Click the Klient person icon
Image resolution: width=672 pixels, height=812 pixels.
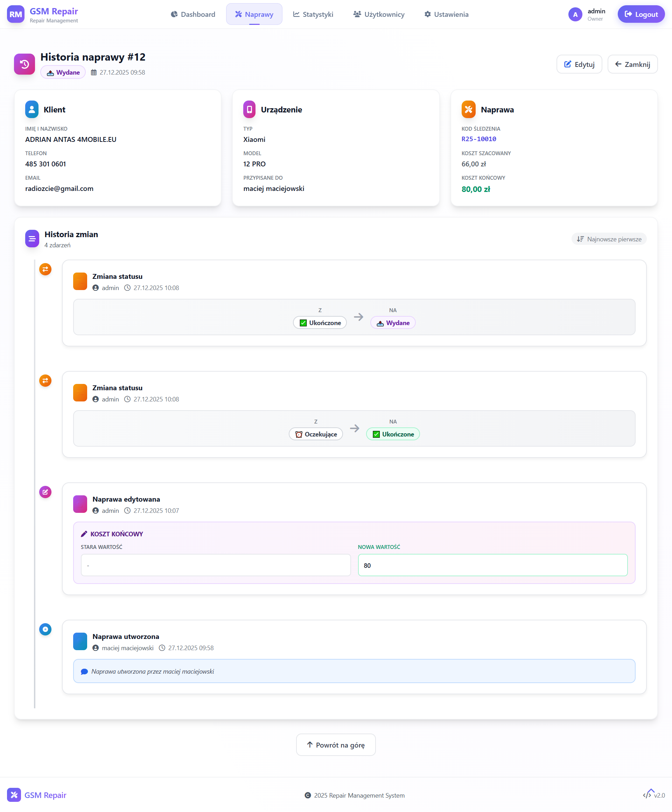point(32,109)
